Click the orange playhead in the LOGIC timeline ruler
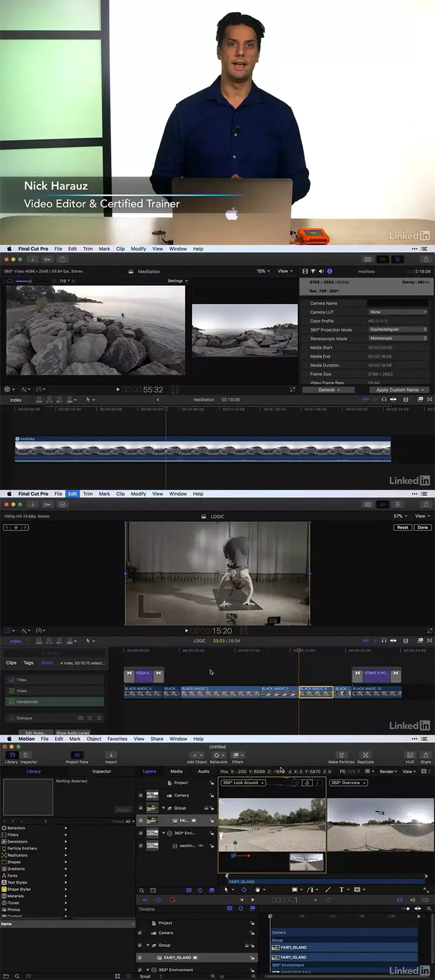 point(299,650)
